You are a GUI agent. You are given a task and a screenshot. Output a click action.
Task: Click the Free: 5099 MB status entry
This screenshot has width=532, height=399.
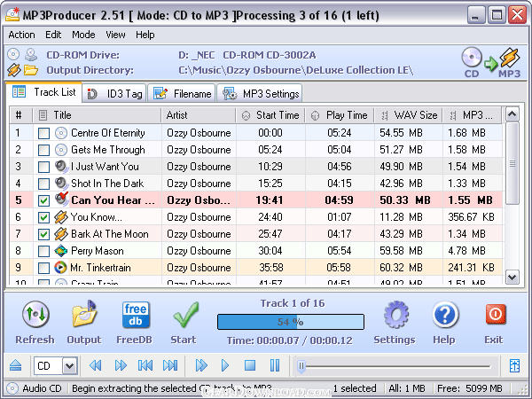470,388
